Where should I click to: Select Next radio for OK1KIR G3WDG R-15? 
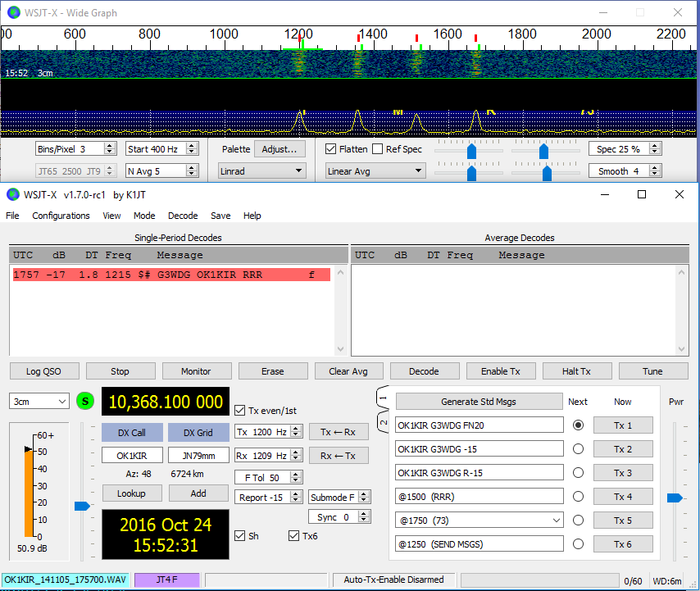point(578,472)
